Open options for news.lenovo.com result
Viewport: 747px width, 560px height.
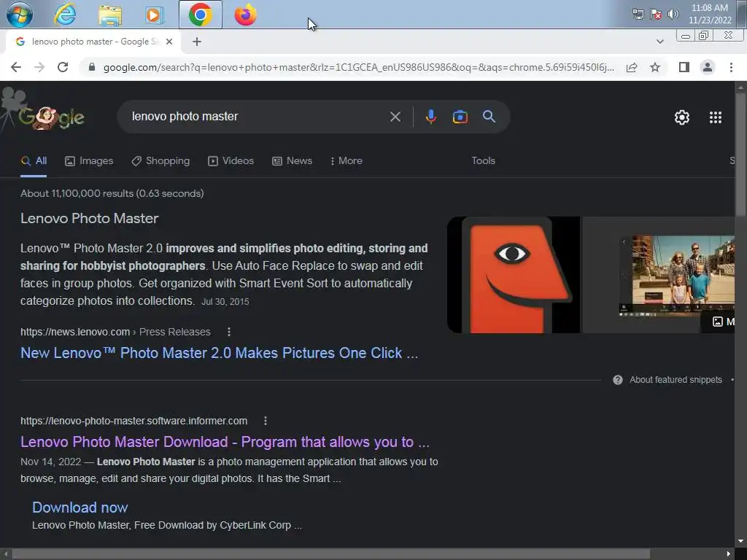click(x=228, y=332)
